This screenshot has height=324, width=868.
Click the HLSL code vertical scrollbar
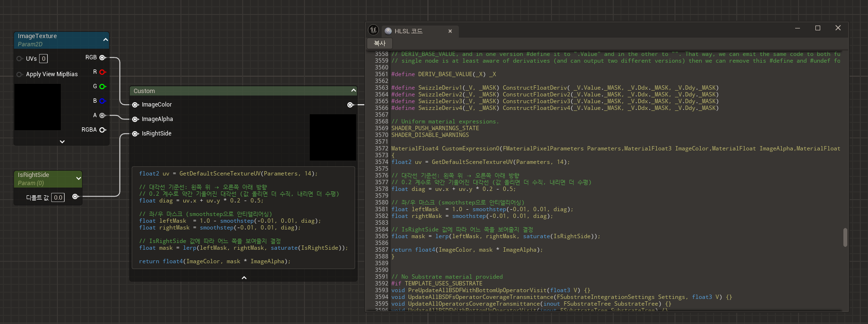(845, 237)
